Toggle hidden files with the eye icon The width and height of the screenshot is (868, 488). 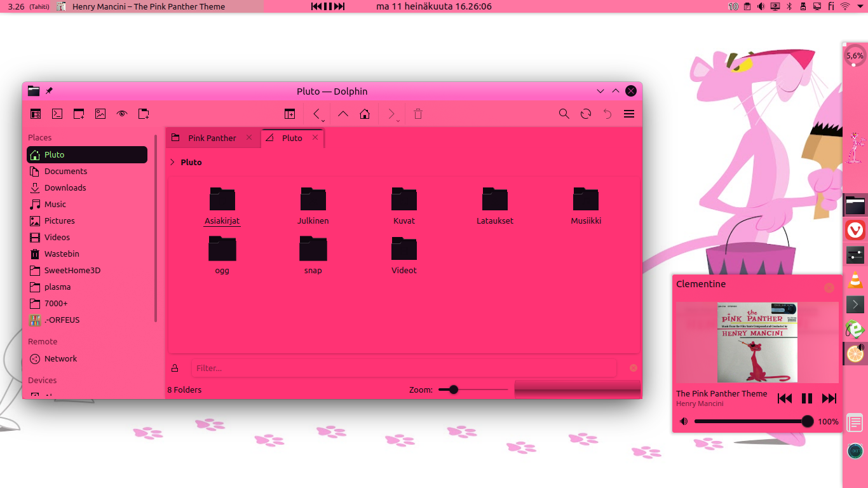pos(122,114)
